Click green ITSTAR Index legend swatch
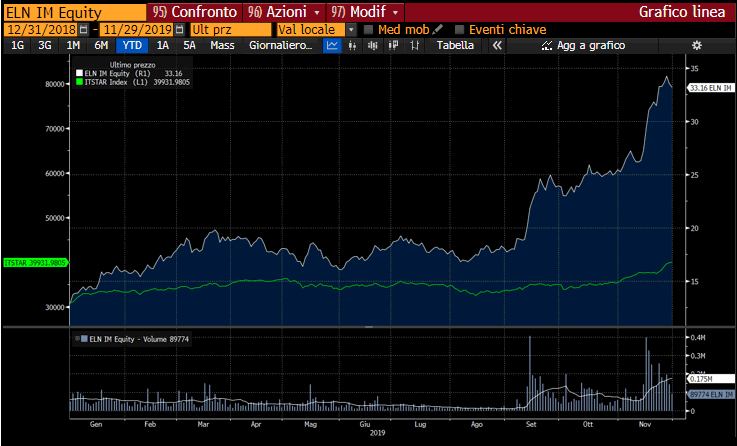Screen dimensions: 737x446 pyautogui.click(x=78, y=82)
